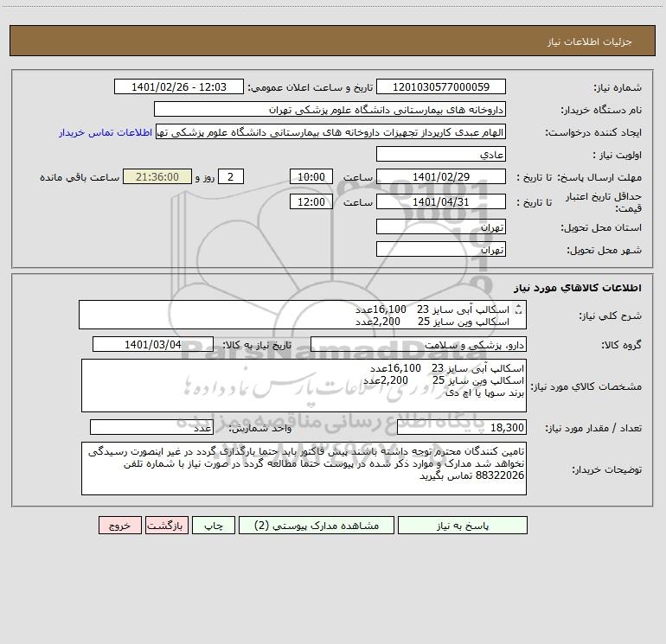Click the اولویت نیاز field showing عادی
The height and width of the screenshot is (644, 666).
[441, 154]
